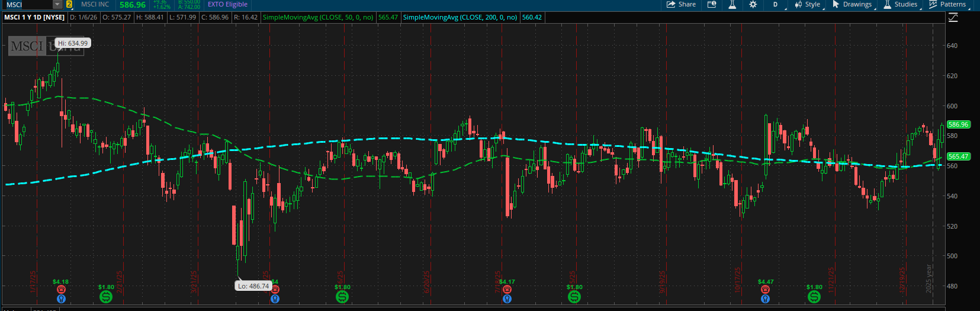Open the Drawings tool menu
This screenshot has width=980, height=311.
852,5
